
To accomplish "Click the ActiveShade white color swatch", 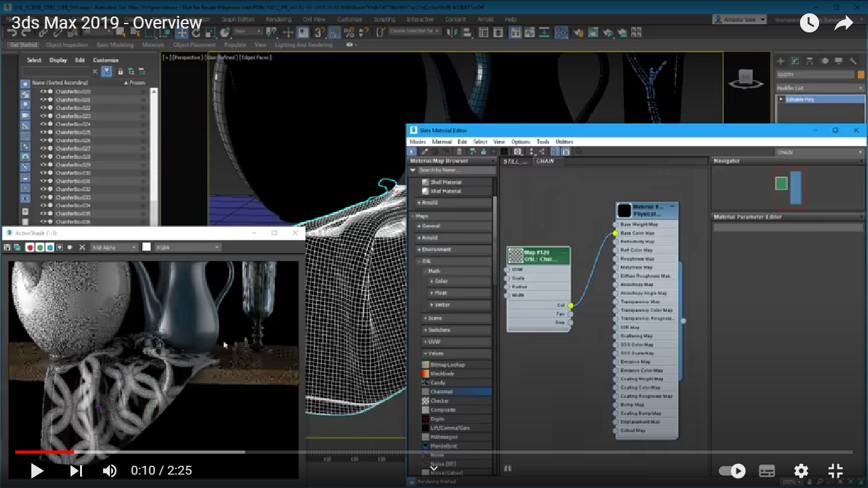I will (x=147, y=247).
